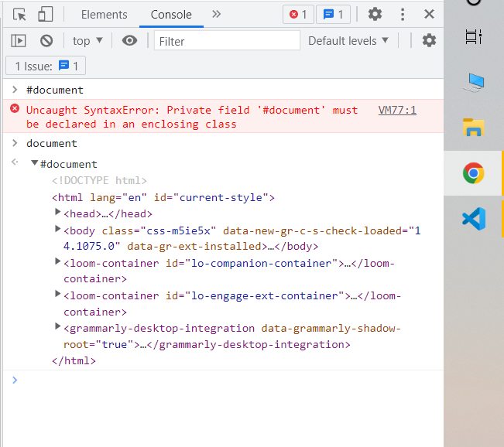
Task: Close the DevTools panel
Action: (429, 14)
